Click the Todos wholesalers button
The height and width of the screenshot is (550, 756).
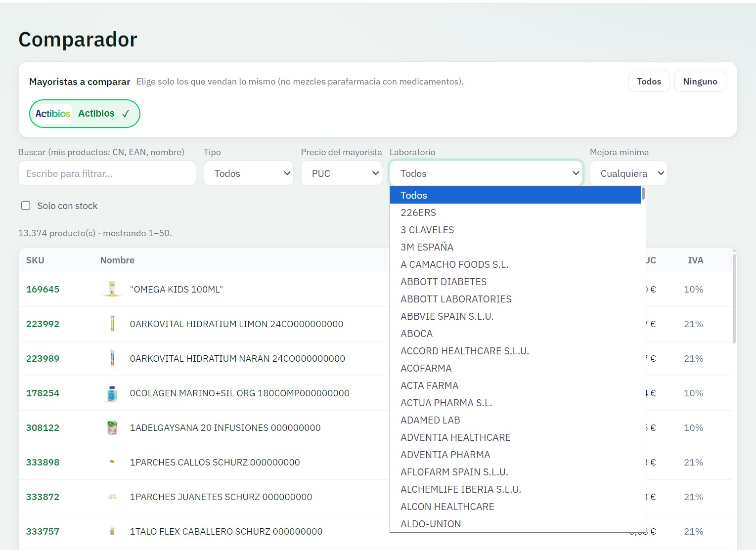649,82
